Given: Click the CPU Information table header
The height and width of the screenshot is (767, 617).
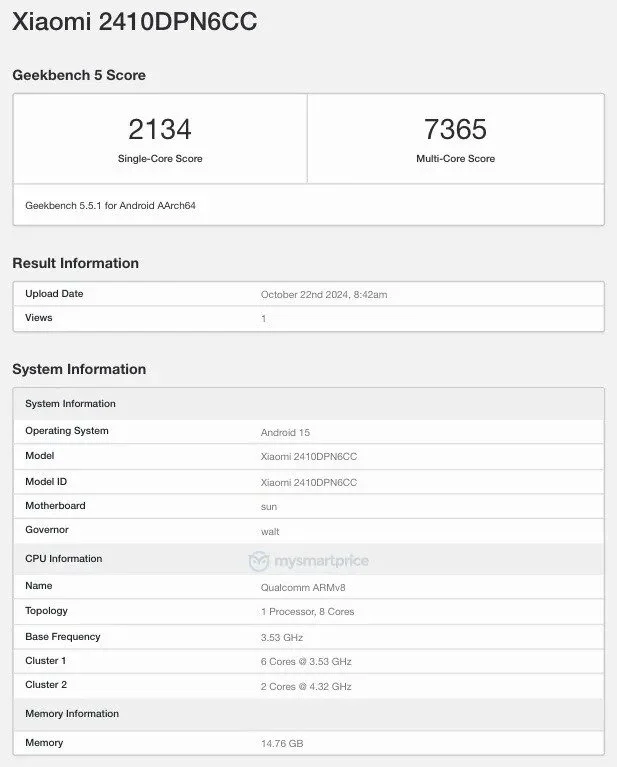Looking at the screenshot, I should 64,559.
